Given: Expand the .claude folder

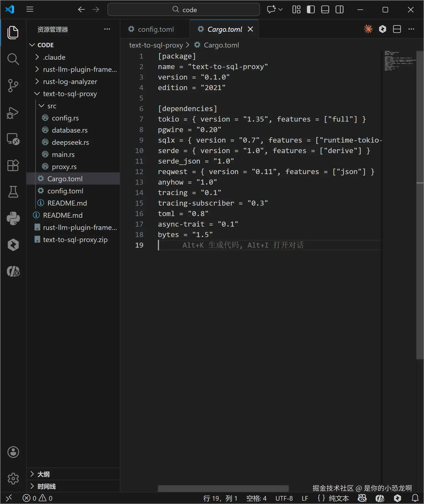Looking at the screenshot, I should (x=54, y=57).
